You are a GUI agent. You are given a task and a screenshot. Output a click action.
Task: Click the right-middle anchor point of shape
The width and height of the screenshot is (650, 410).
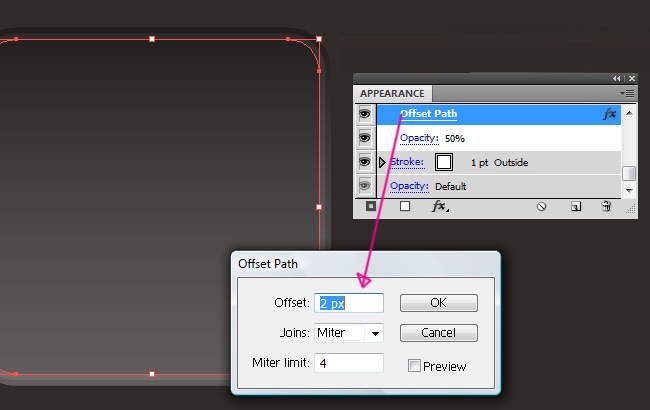coord(319,206)
